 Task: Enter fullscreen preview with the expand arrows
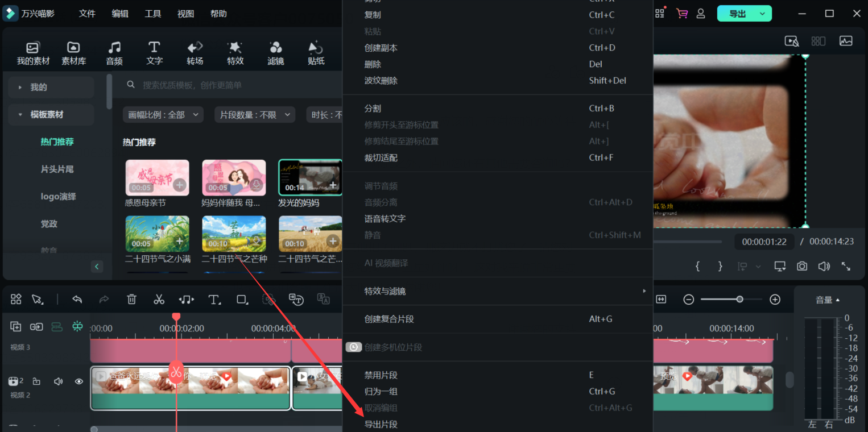[x=846, y=266]
